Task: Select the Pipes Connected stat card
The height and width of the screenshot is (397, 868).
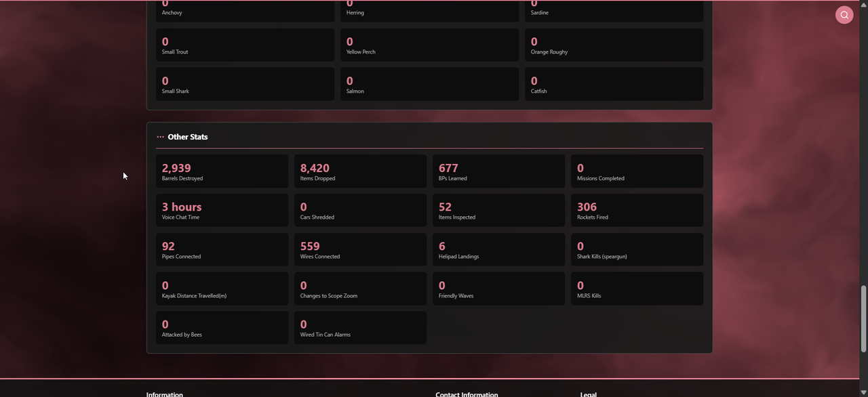Action: point(222,249)
